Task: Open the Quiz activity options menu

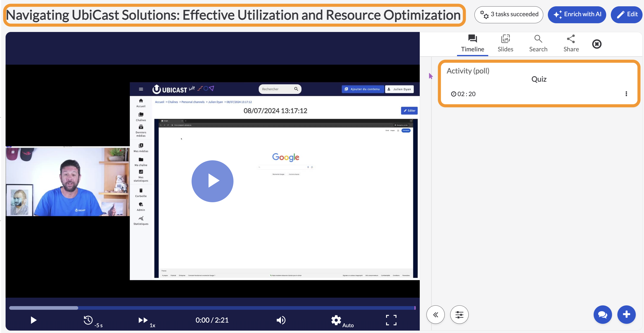Action: point(626,94)
